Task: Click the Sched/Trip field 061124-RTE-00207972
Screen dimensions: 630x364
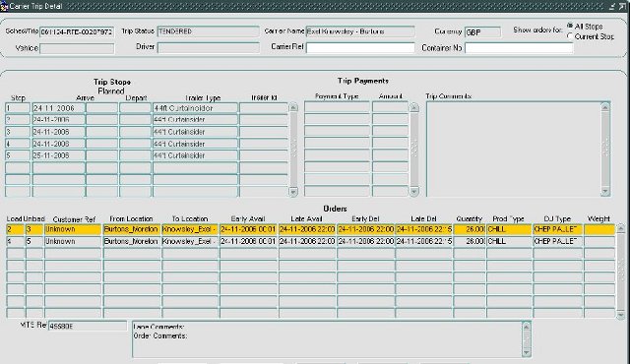Action: click(77, 32)
